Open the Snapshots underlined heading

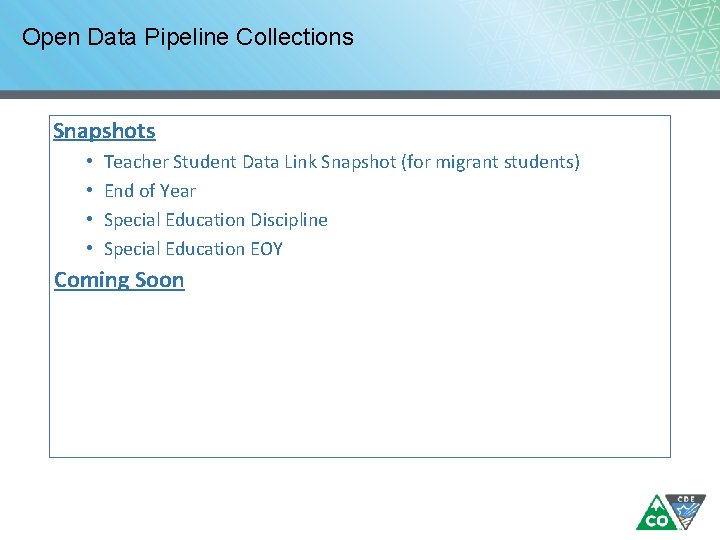point(104,131)
